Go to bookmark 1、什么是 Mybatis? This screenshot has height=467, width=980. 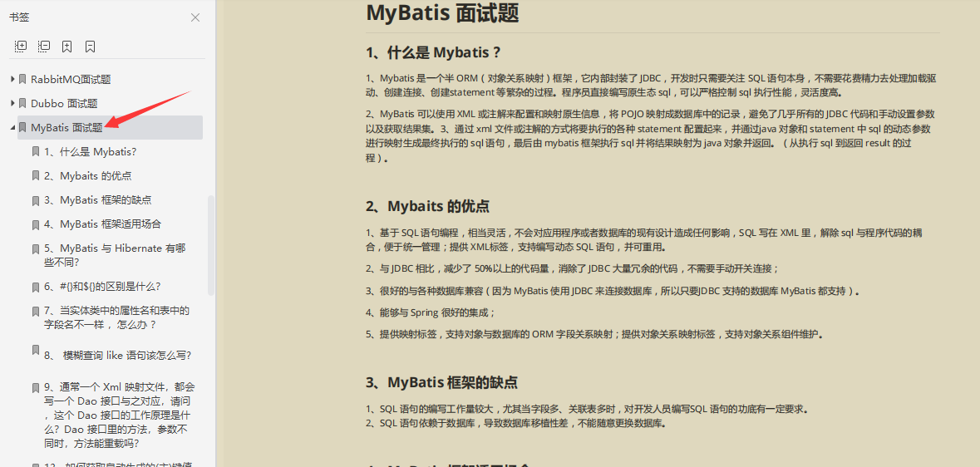tap(90, 151)
